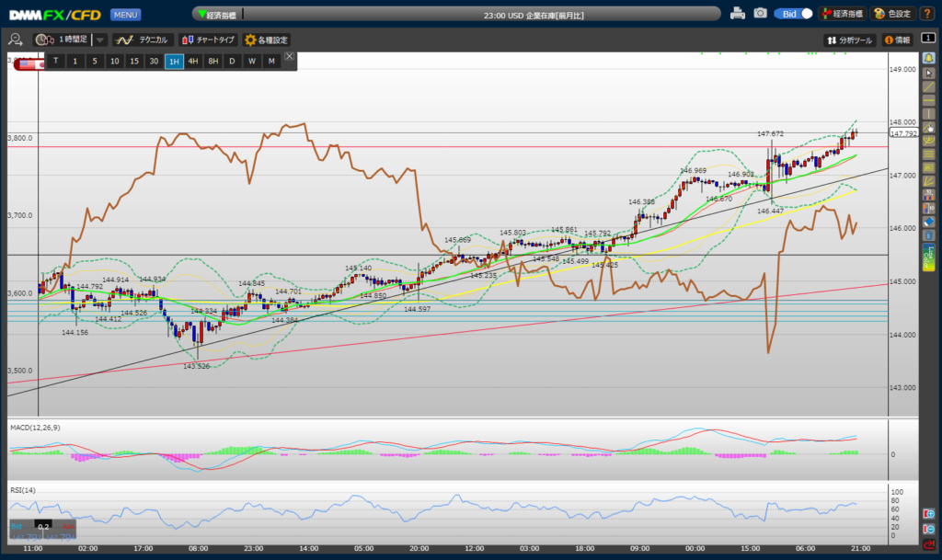
Task: Take a chart snapshot with camera icon
Action: click(760, 14)
